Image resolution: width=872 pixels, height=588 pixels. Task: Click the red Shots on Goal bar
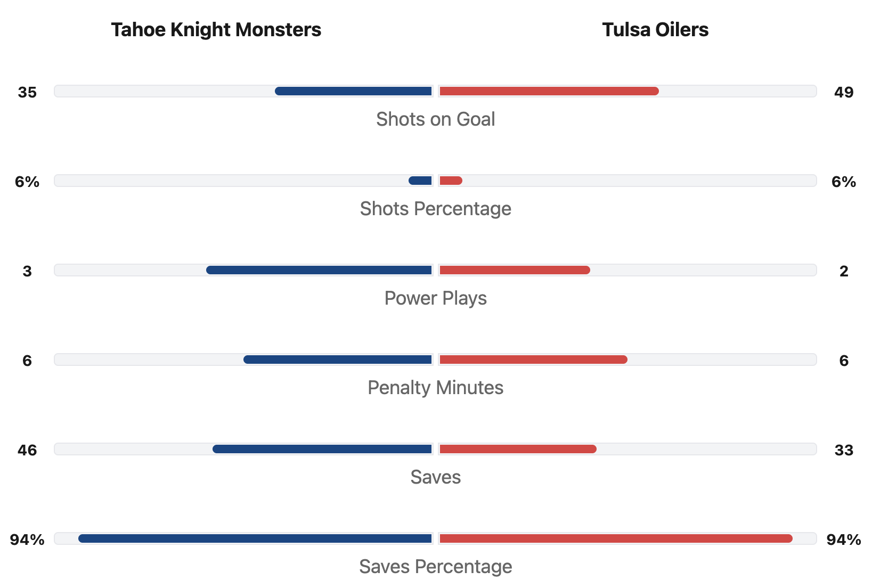[x=549, y=91]
